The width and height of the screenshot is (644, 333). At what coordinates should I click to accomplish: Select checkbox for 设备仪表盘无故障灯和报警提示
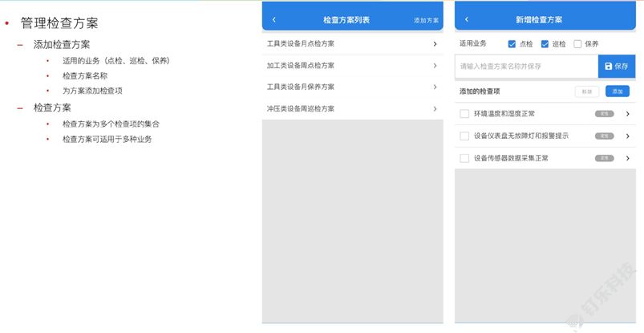(x=464, y=136)
